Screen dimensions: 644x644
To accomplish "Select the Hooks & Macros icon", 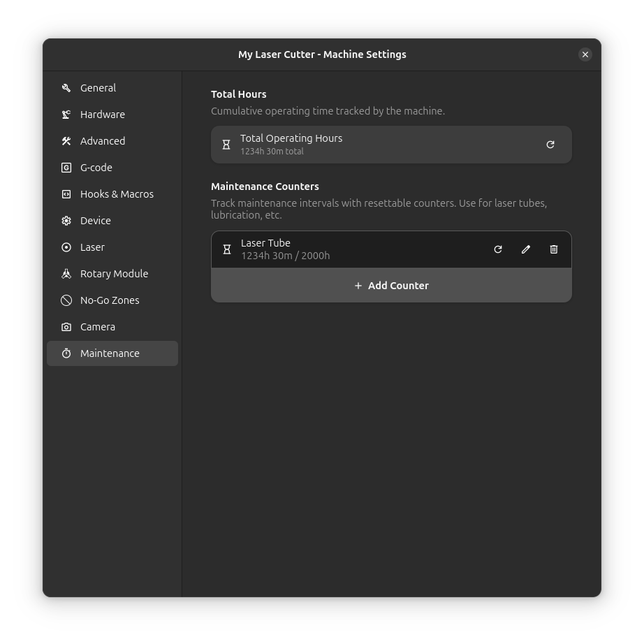I will 66,194.
